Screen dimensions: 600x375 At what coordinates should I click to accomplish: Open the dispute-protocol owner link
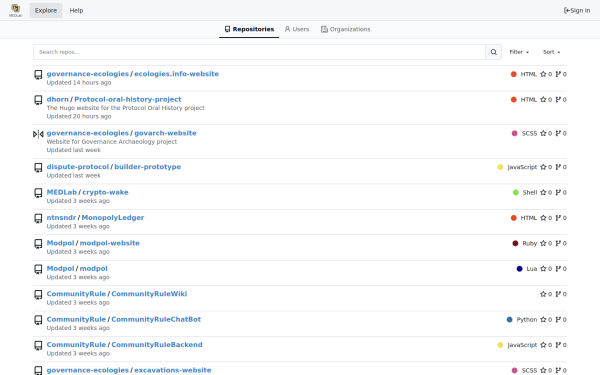[78, 167]
